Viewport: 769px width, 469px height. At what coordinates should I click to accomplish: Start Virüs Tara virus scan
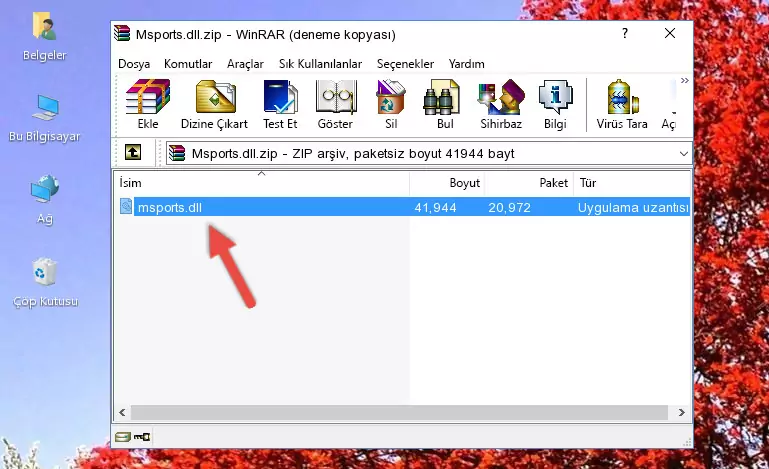(622, 104)
